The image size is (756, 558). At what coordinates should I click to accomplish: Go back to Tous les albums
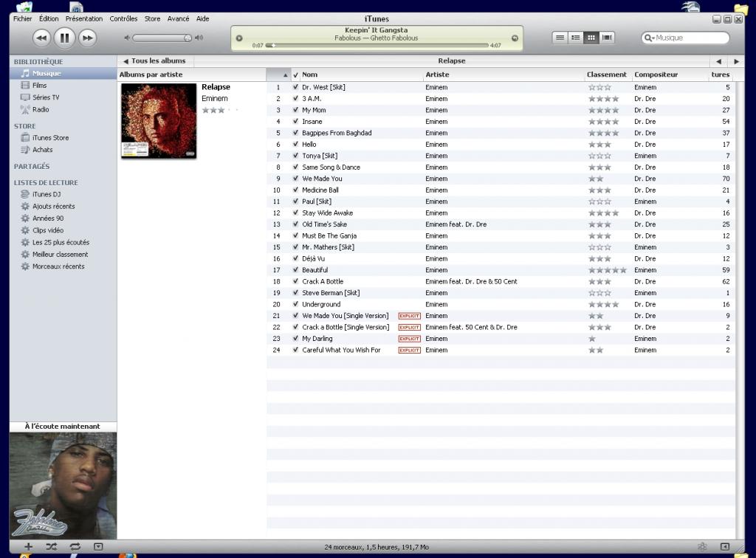pos(155,61)
